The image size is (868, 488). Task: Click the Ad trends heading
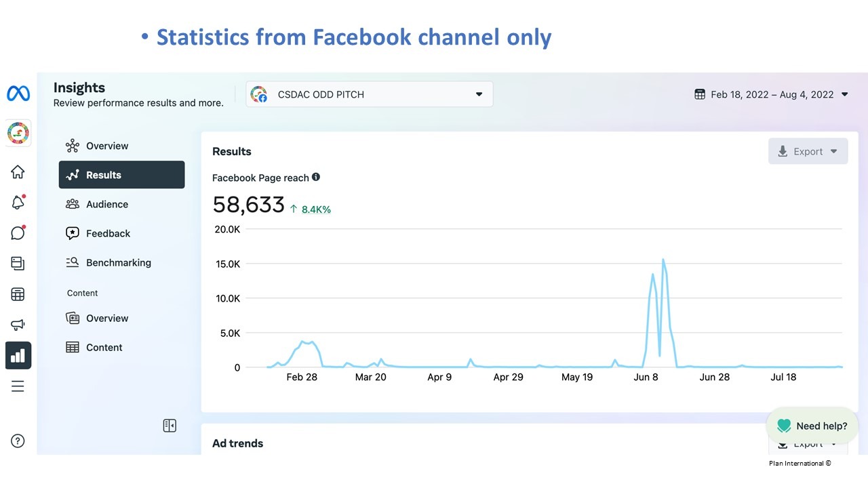(x=237, y=443)
